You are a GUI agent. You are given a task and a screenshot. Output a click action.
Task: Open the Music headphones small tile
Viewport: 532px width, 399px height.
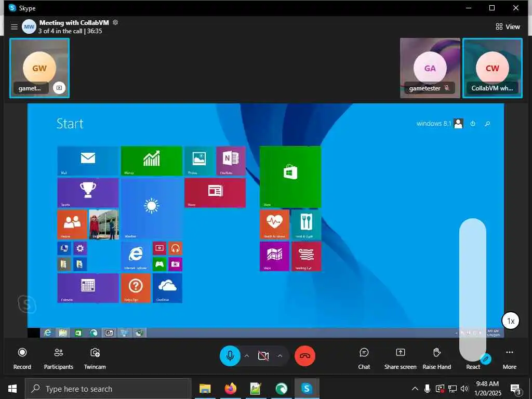176,248
